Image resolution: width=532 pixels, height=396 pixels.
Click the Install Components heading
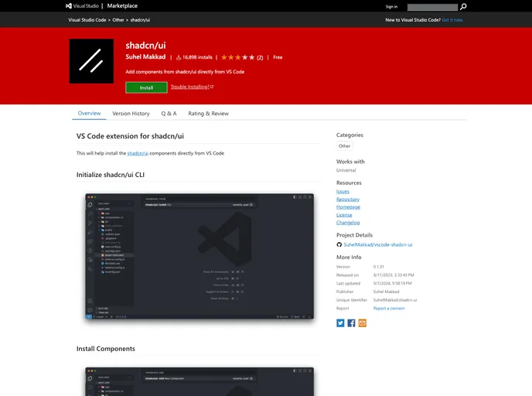pyautogui.click(x=106, y=349)
